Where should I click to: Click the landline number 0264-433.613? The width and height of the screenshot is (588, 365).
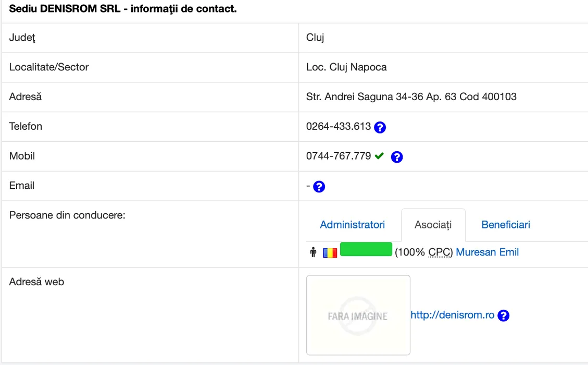click(339, 126)
